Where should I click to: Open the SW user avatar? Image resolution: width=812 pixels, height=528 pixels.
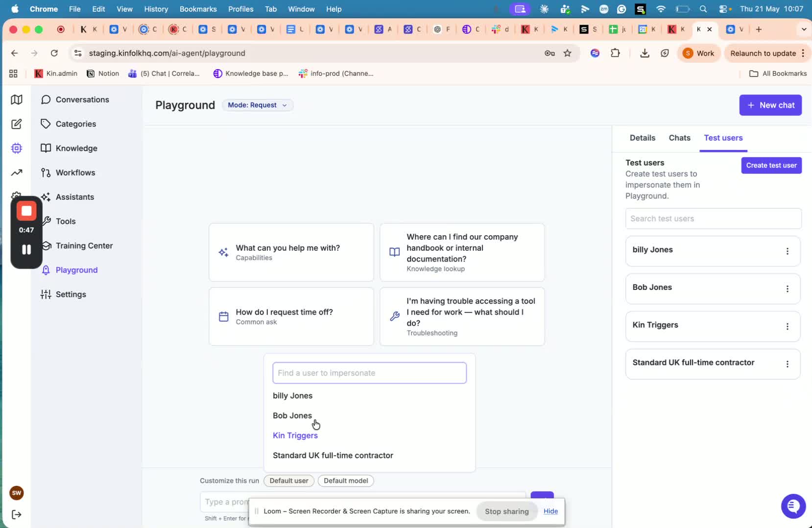tap(17, 493)
